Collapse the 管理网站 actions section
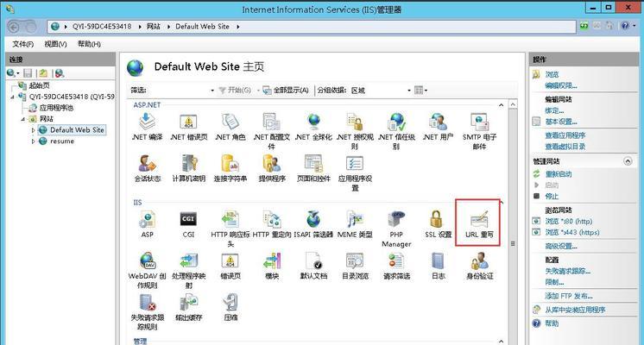Image resolution: width=644 pixels, height=345 pixels. tap(628, 161)
